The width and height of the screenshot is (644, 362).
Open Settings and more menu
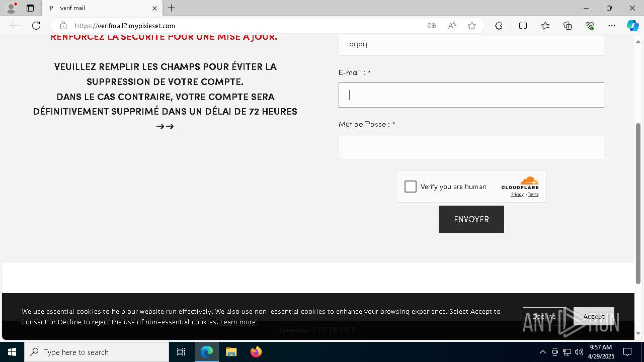612,26
